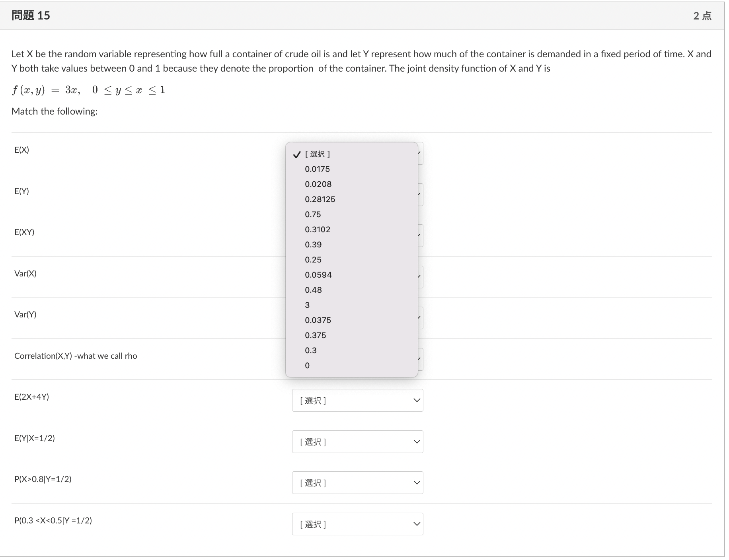729x560 pixels.
Task: Pick the 0.0594 choice
Action: pos(317,274)
